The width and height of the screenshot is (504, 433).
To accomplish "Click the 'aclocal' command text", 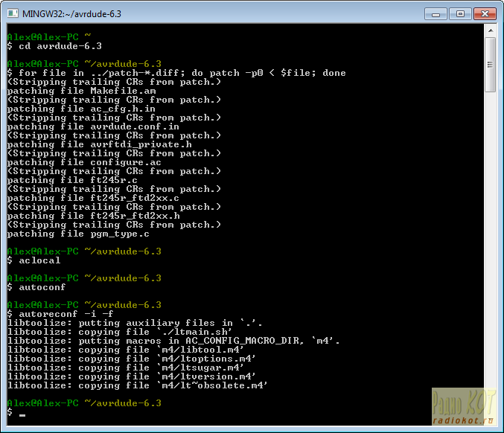I will [39, 260].
